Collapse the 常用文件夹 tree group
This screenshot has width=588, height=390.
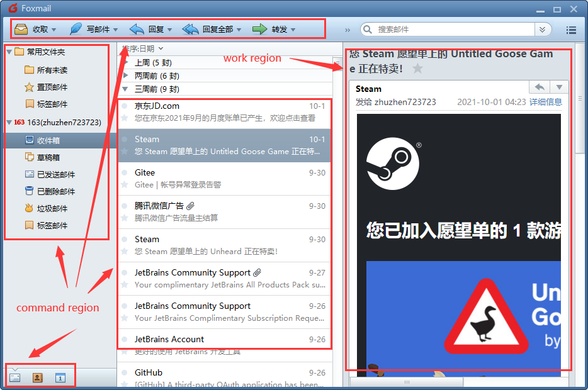pyautogui.click(x=9, y=52)
